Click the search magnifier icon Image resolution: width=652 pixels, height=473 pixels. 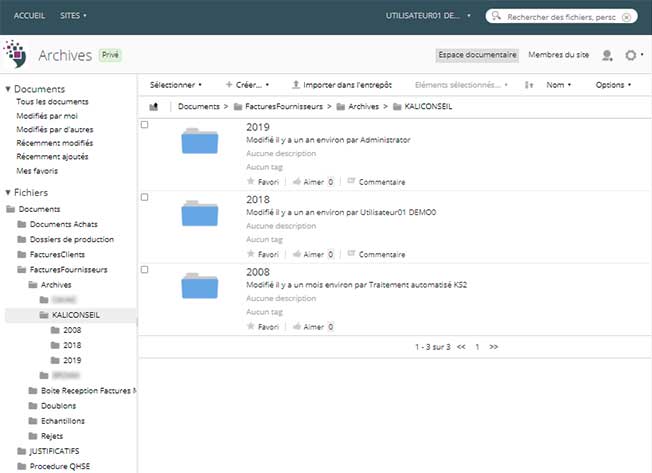point(496,16)
